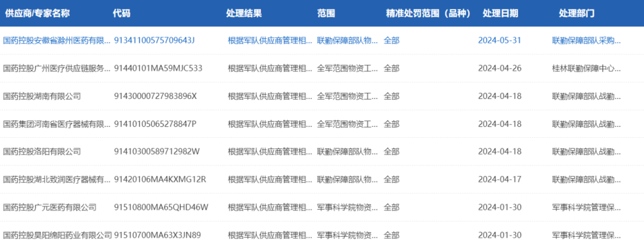Select code 91420106MA4KXMG12R
Image resolution: width=644 pixels, height=248 pixels.
pos(160,179)
